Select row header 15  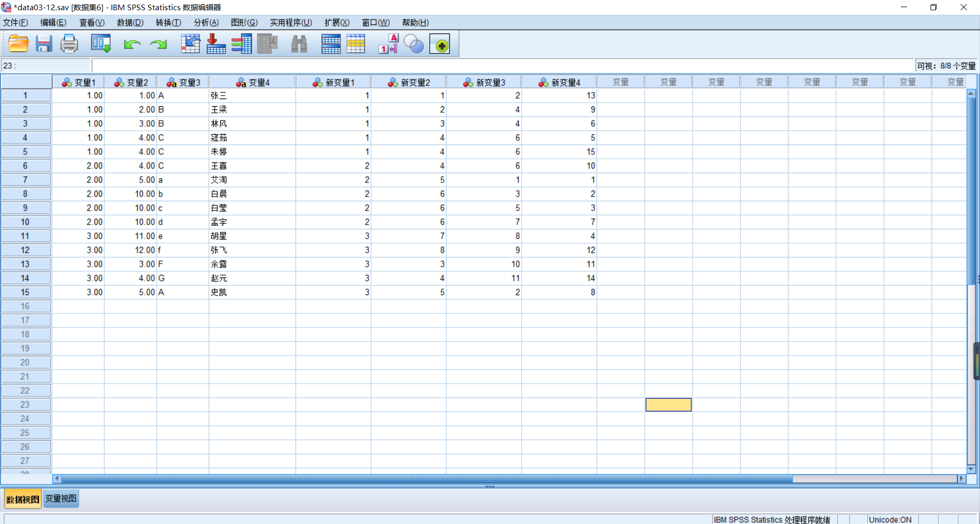click(x=26, y=292)
